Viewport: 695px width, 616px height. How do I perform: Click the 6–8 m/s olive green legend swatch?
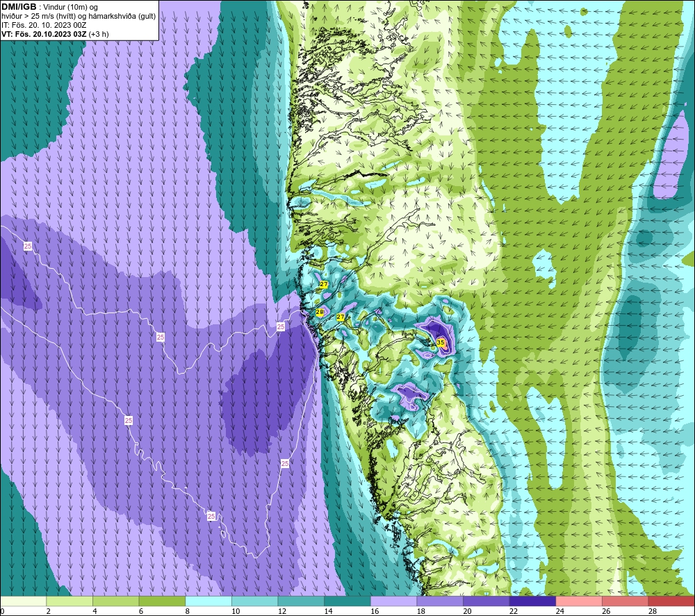pos(162,601)
